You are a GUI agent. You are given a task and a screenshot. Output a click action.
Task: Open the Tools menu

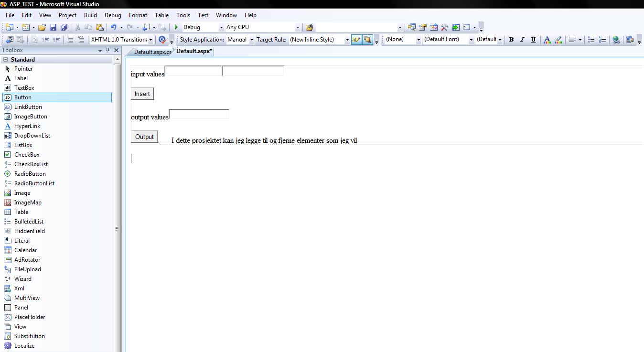click(x=183, y=15)
